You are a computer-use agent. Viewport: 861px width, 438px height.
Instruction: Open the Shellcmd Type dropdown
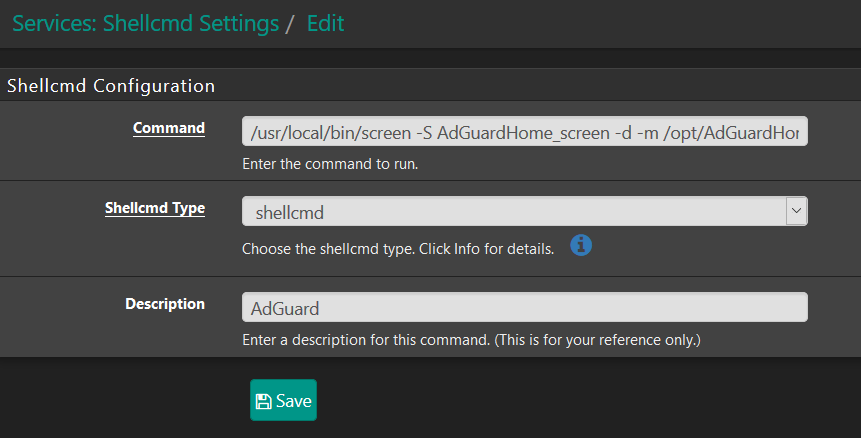pyautogui.click(x=524, y=211)
